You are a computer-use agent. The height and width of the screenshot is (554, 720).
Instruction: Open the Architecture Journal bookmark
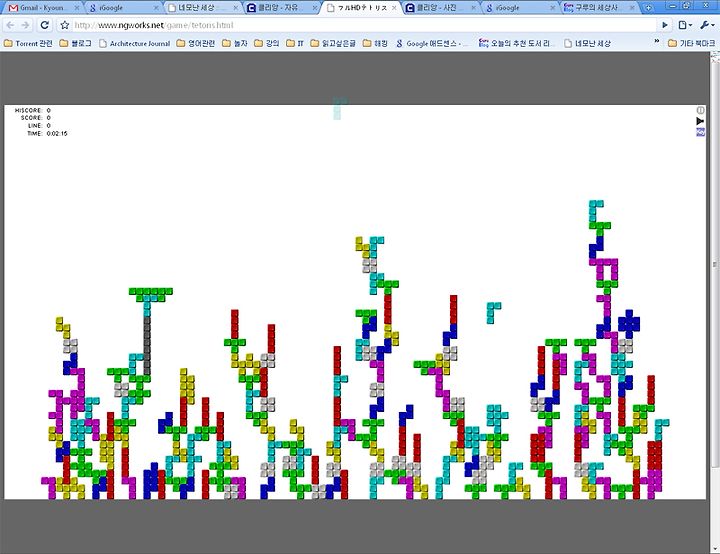(135, 43)
